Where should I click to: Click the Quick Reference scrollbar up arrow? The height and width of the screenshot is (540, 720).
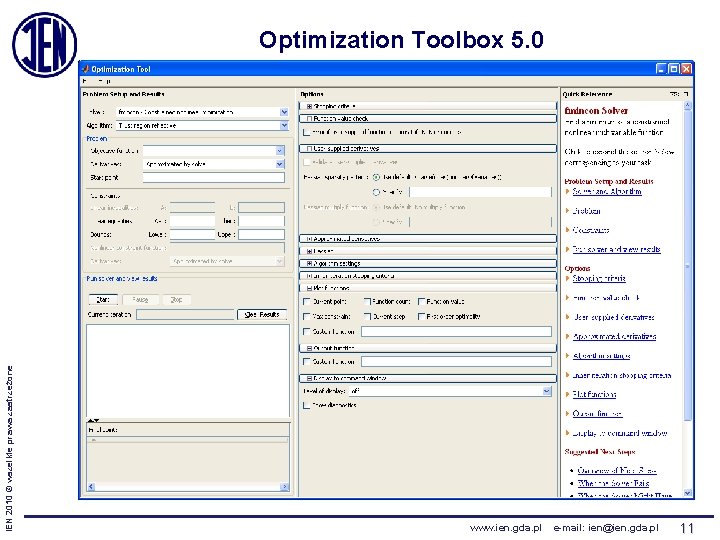pyautogui.click(x=687, y=105)
